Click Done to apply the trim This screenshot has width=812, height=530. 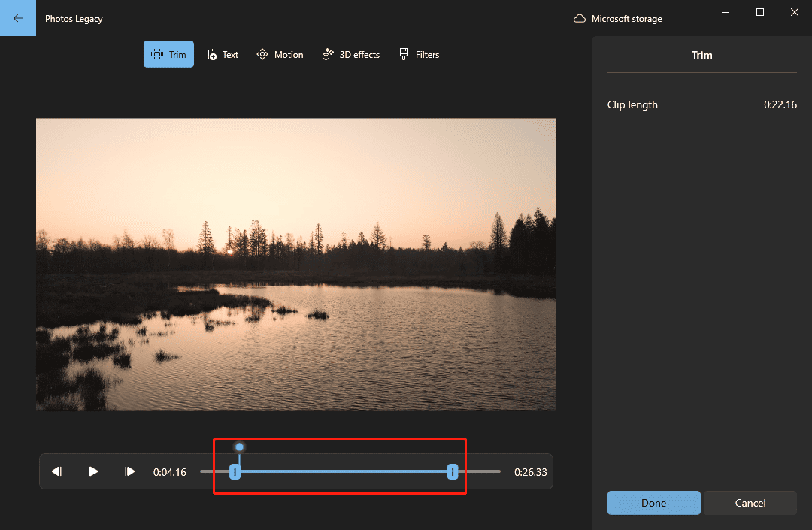pyautogui.click(x=653, y=503)
